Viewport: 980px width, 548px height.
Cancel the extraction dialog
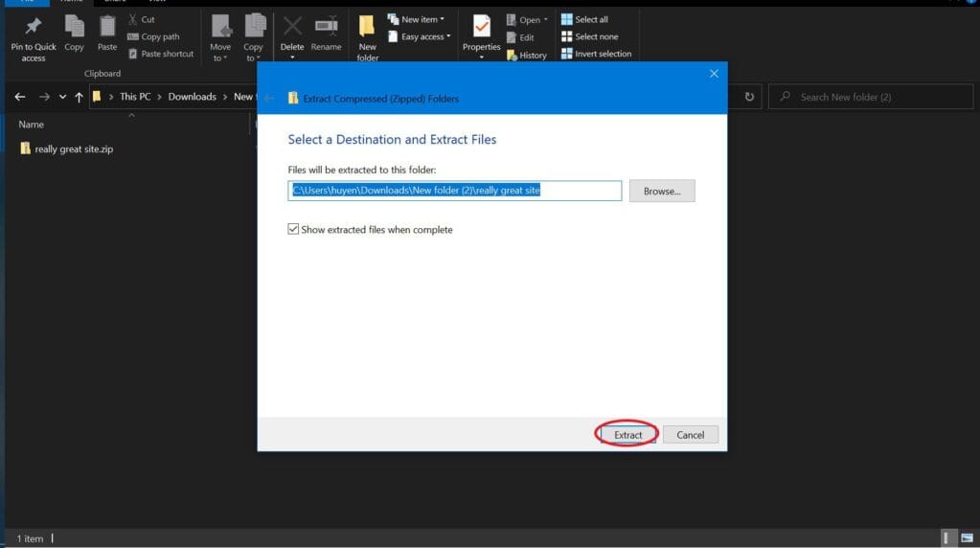point(690,435)
